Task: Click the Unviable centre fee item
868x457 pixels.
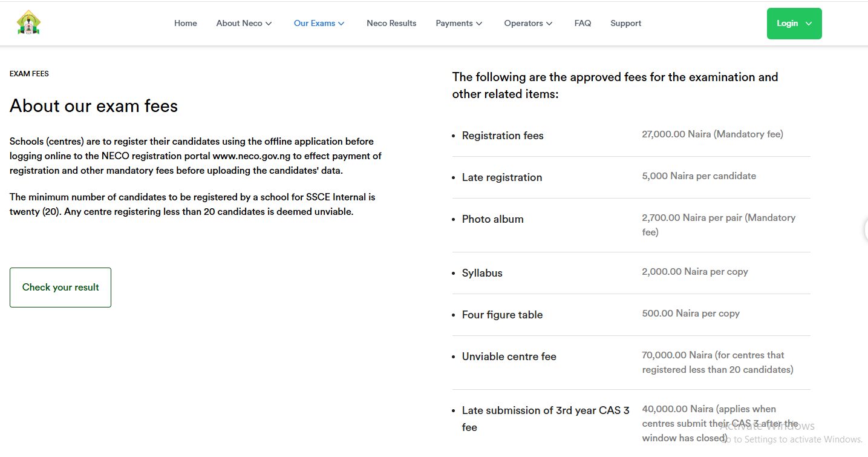Action: [509, 357]
